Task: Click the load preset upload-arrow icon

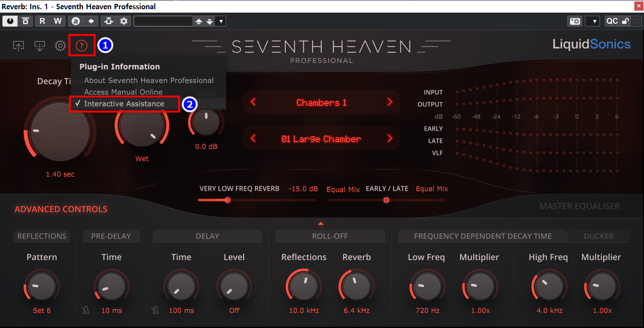Action: pyautogui.click(x=18, y=46)
